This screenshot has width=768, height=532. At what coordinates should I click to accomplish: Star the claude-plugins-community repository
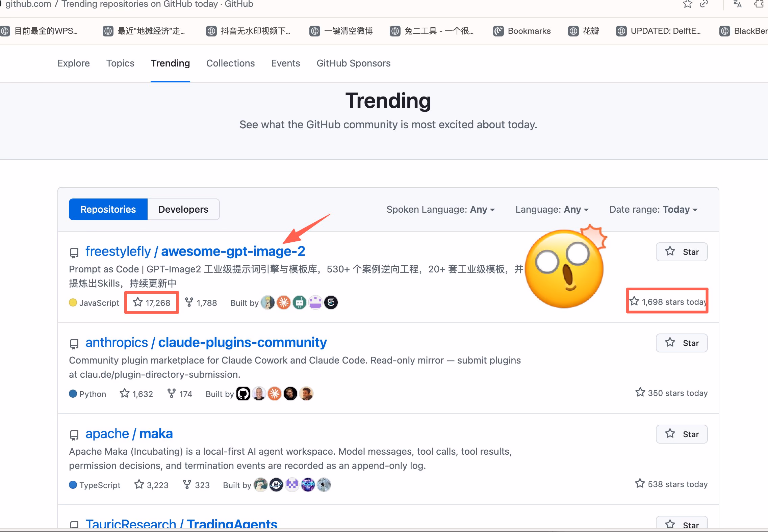682,343
